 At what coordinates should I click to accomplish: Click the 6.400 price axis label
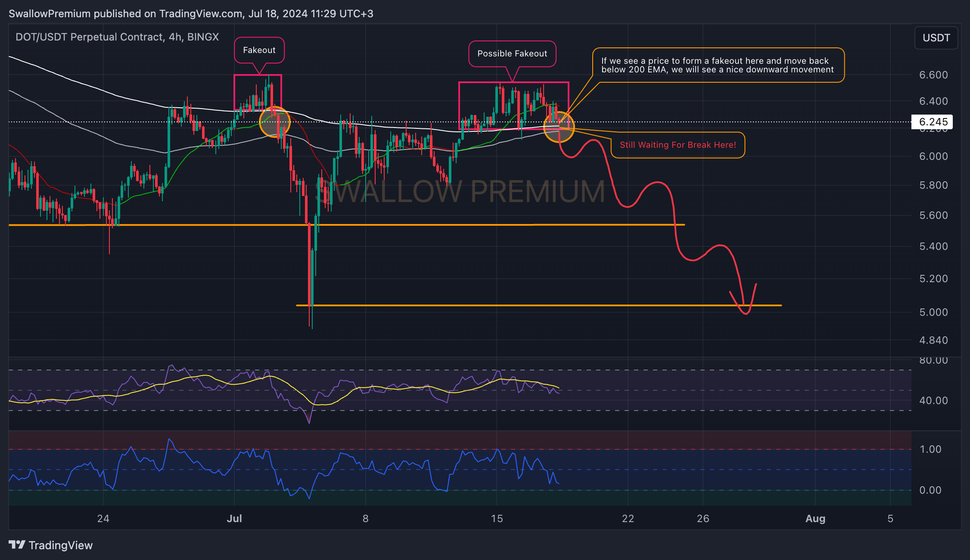933,101
